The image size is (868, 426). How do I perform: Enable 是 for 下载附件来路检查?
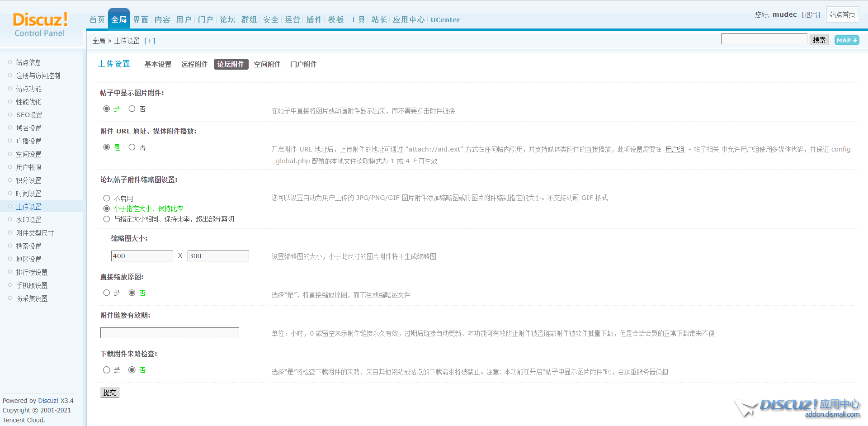(x=107, y=370)
